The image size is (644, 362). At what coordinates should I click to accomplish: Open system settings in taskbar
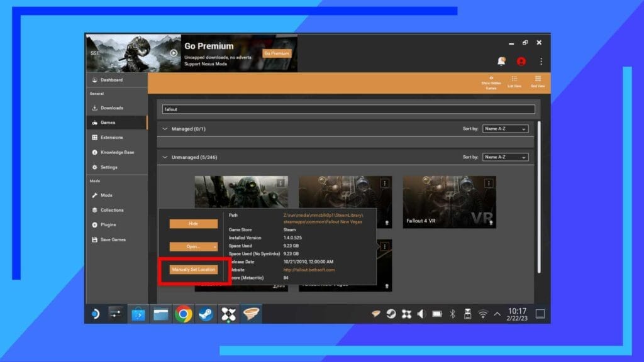pyautogui.click(x=116, y=314)
